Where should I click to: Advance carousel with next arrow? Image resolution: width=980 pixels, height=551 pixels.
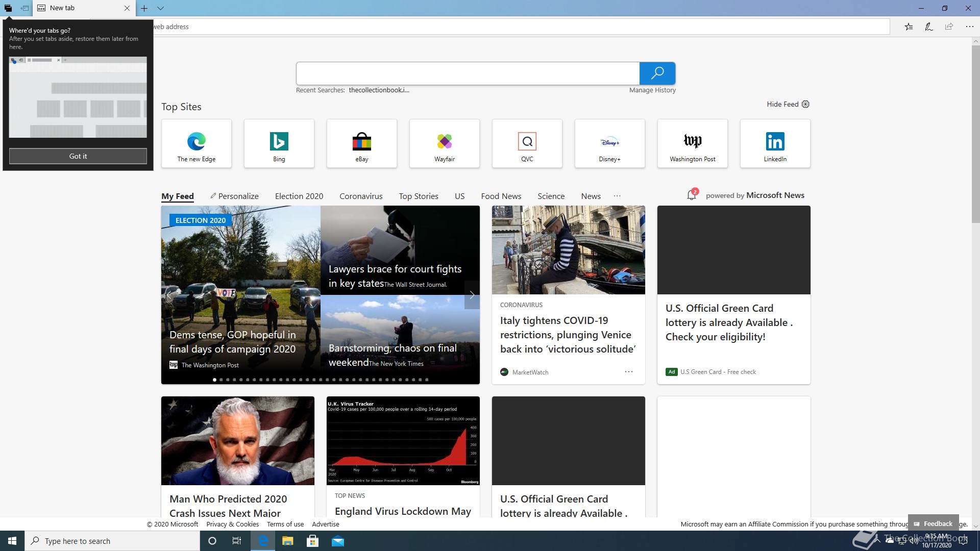[472, 295]
